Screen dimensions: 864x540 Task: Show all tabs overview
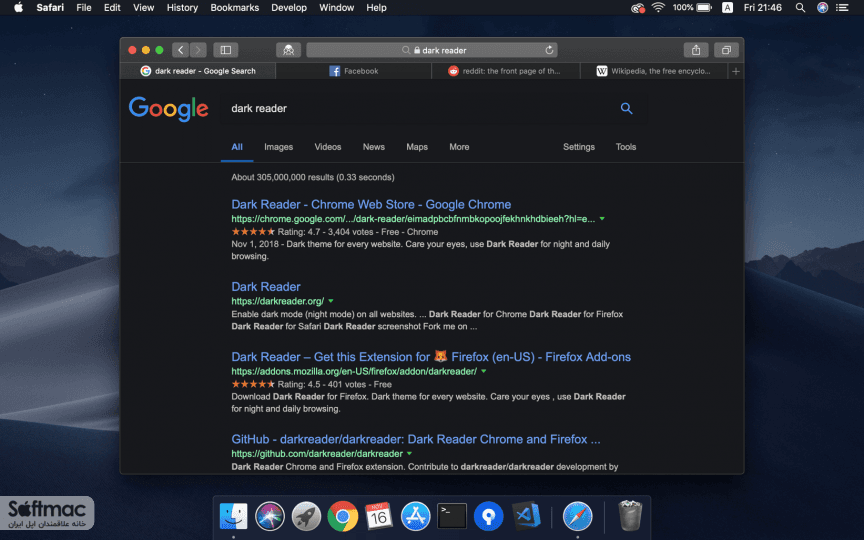point(726,50)
